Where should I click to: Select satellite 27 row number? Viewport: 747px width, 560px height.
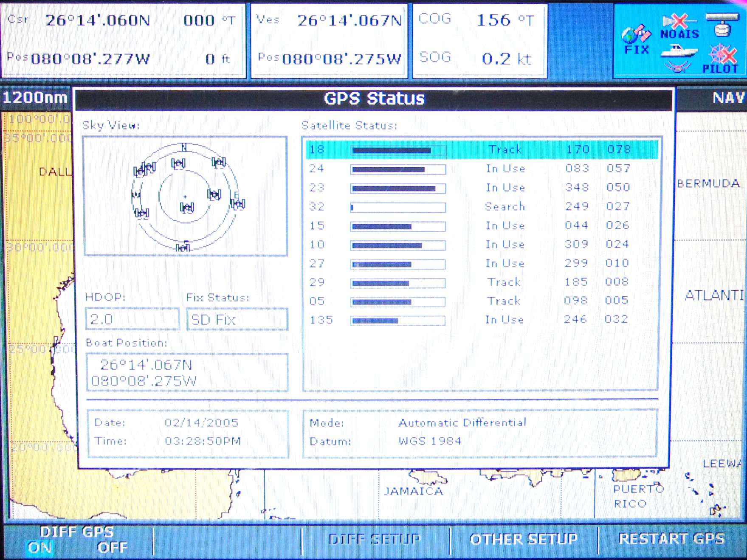[x=316, y=264]
